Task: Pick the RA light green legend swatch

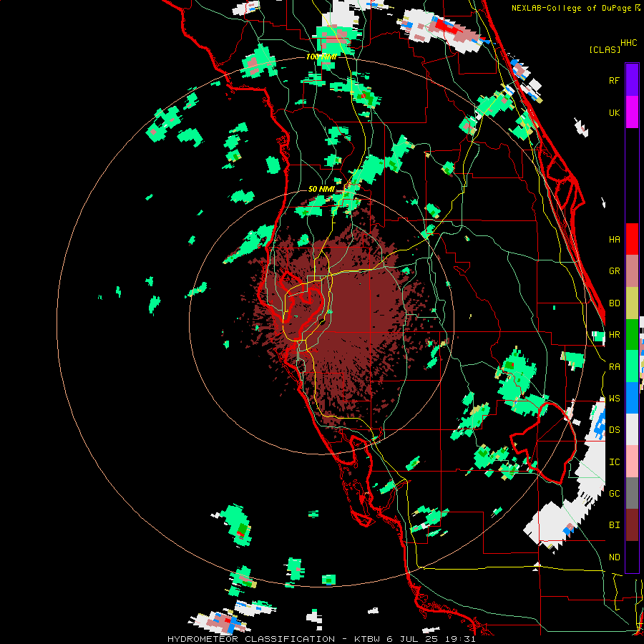Action: coord(632,366)
